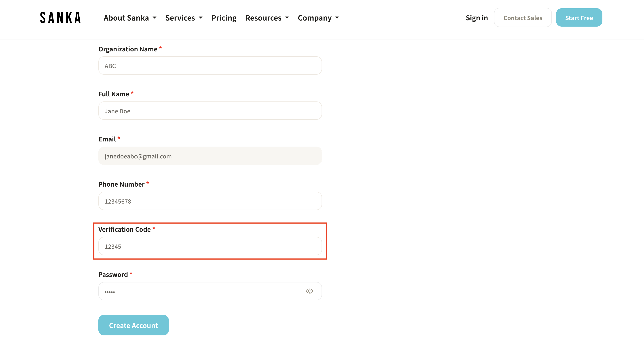Screen dimensions: 644x343
Task: Expand the About Sanka dropdown
Action: [x=130, y=18]
